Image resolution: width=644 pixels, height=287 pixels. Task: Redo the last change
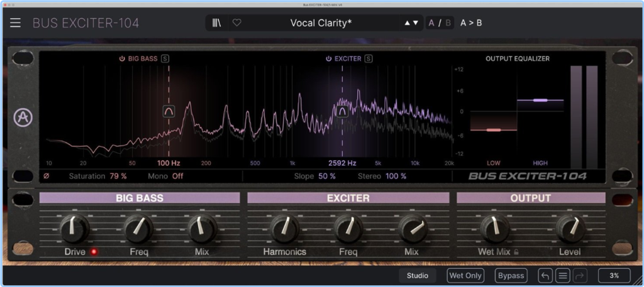(580, 276)
